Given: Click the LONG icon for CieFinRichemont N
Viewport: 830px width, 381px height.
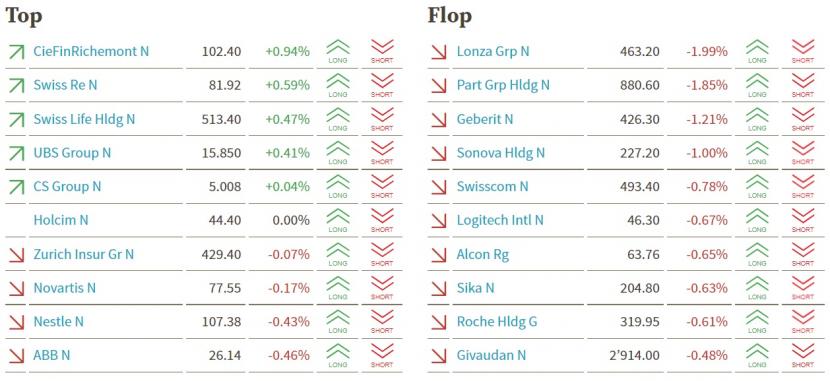Looking at the screenshot, I should coord(338,51).
